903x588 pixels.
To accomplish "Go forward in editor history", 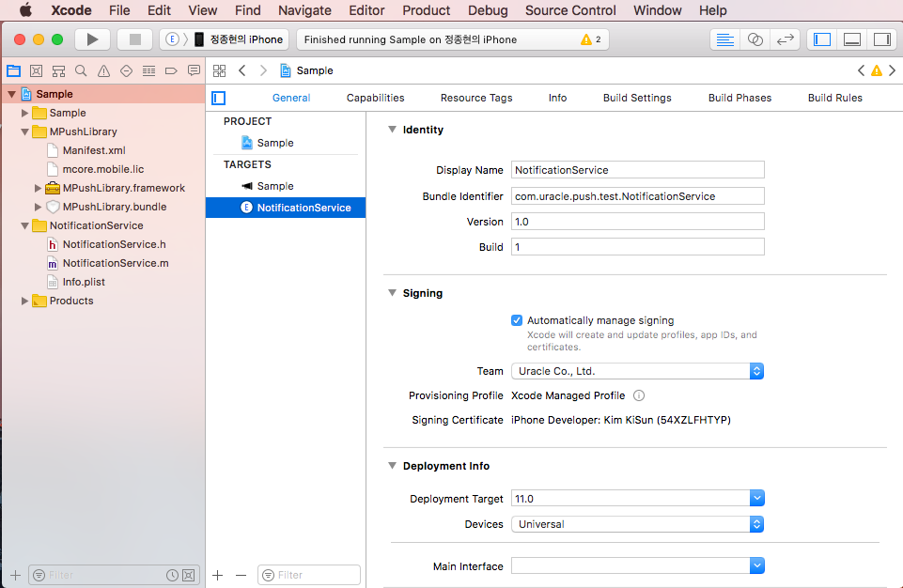I will (x=263, y=70).
